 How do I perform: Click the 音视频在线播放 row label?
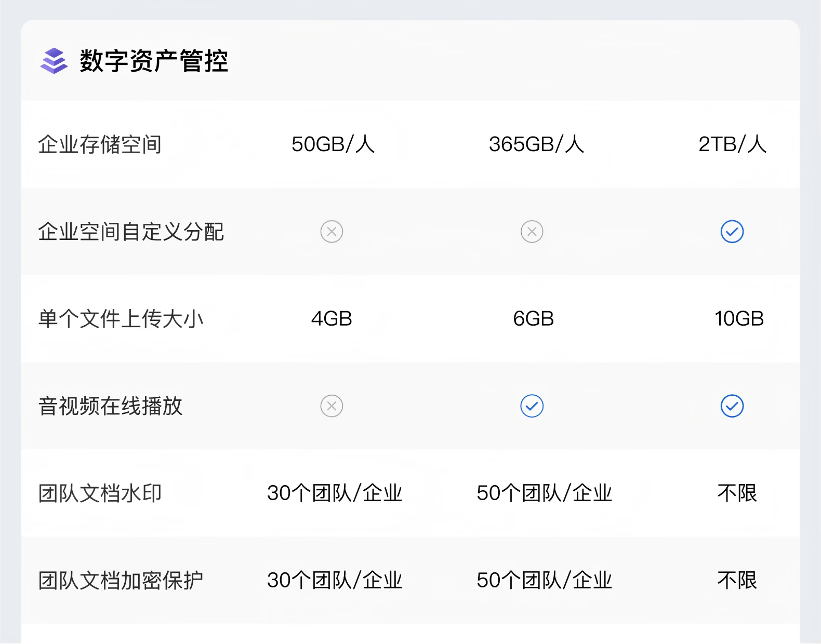(x=110, y=406)
